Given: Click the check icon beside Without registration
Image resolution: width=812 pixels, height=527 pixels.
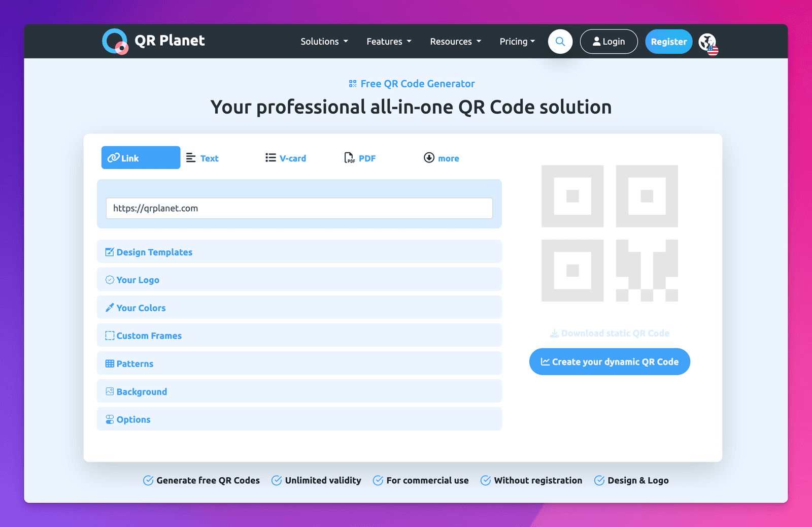Looking at the screenshot, I should 486,480.
